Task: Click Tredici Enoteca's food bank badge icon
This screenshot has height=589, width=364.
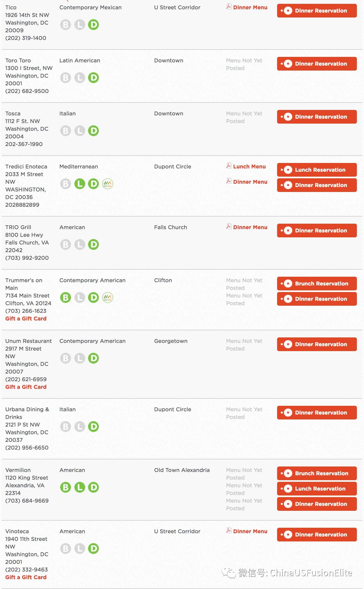Action: pyautogui.click(x=108, y=184)
